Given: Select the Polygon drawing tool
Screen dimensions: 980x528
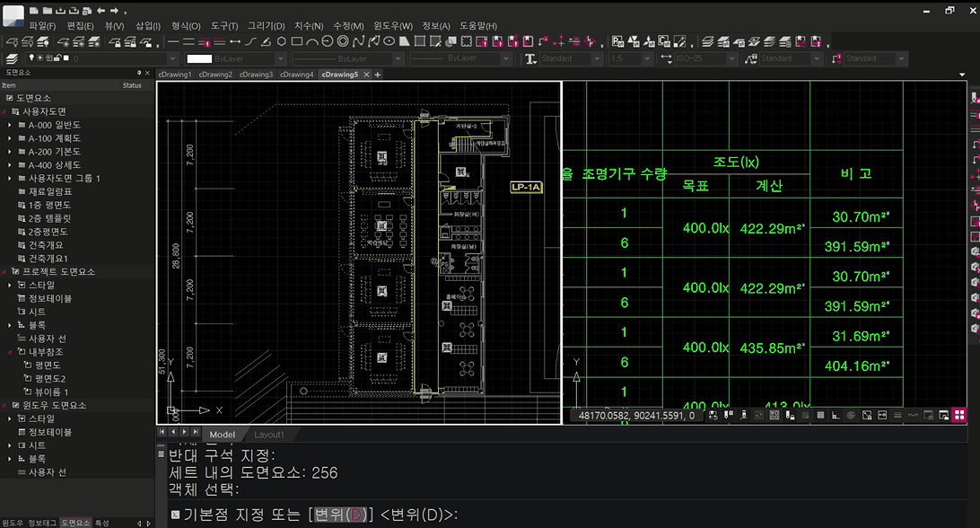Looking at the screenshot, I should pos(281,41).
